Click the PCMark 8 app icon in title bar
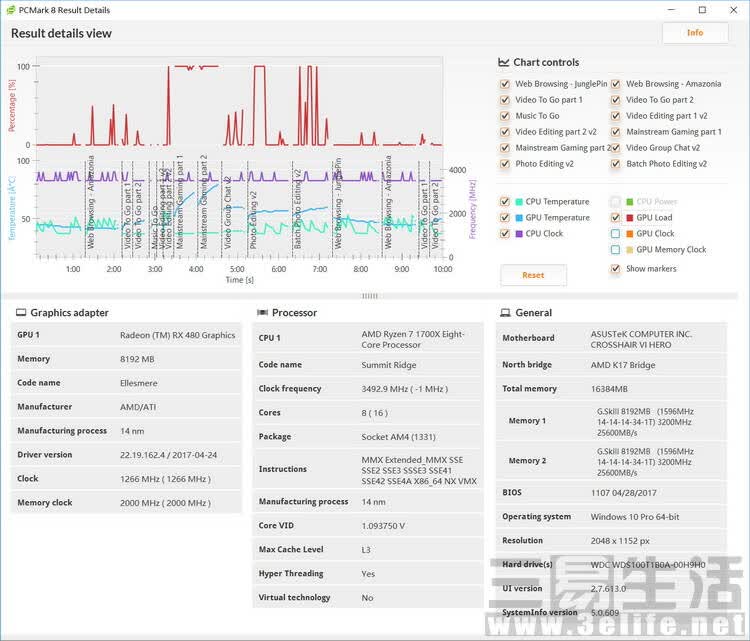This screenshot has width=750, height=641. pyautogui.click(x=11, y=10)
